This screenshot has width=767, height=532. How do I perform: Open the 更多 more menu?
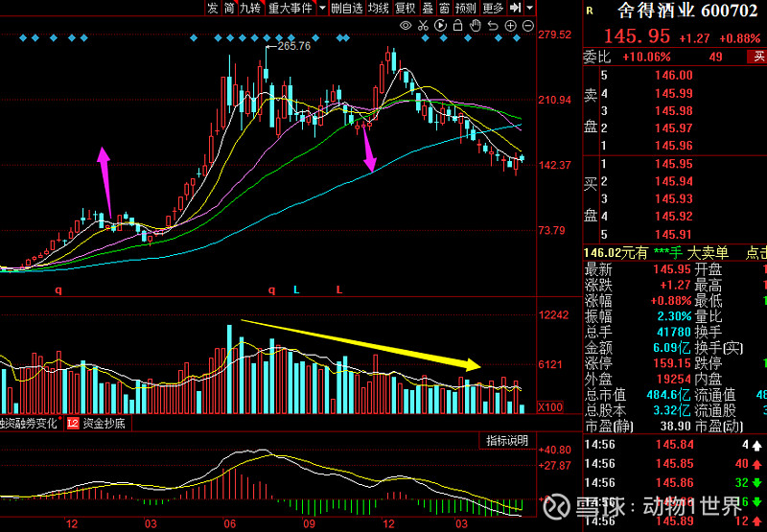[x=492, y=8]
